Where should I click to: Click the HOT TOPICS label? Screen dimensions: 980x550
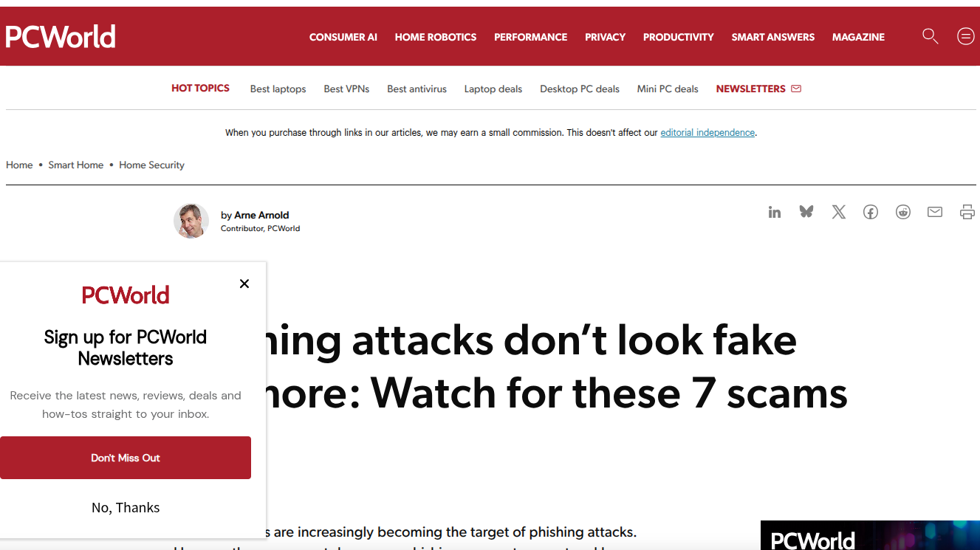tap(200, 88)
